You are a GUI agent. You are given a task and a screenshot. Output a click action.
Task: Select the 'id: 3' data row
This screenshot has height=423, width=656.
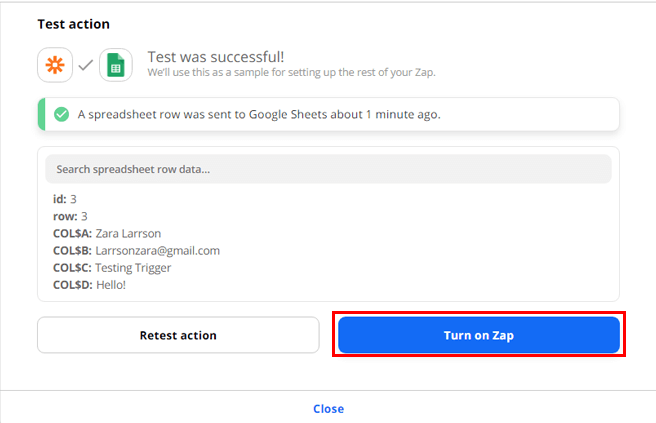tap(65, 200)
